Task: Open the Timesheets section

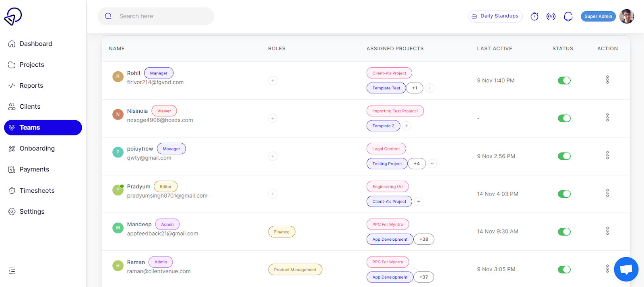Action: point(37,191)
